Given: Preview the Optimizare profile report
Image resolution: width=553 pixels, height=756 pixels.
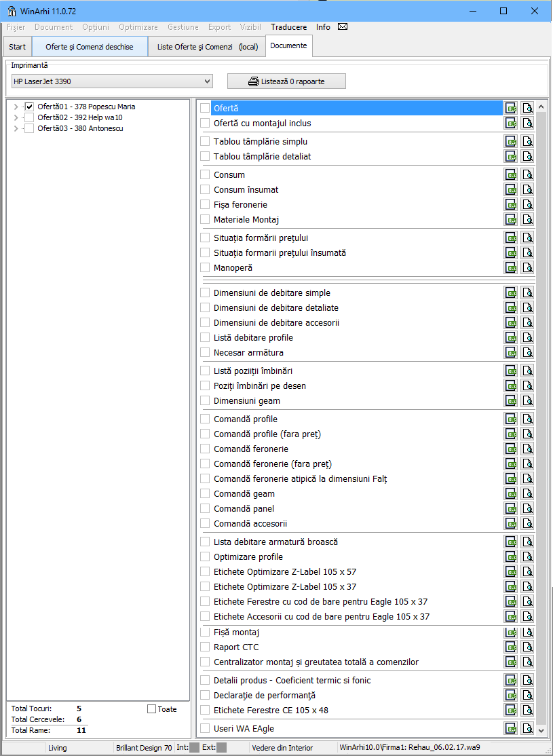Looking at the screenshot, I should click(527, 556).
